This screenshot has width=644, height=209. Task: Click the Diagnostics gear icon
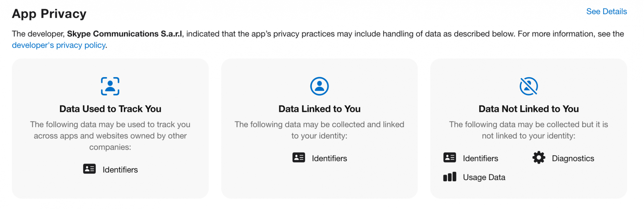(x=539, y=157)
